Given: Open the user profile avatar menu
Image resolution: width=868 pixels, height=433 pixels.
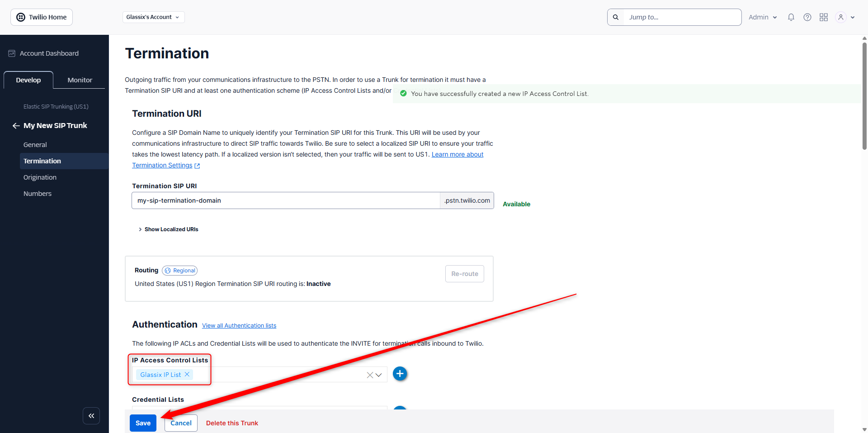Looking at the screenshot, I should 841,17.
